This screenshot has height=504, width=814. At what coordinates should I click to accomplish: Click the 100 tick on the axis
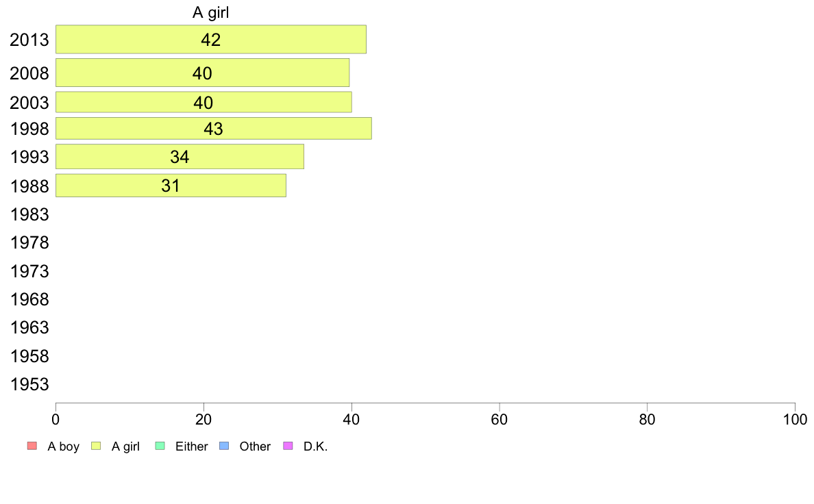click(x=795, y=419)
